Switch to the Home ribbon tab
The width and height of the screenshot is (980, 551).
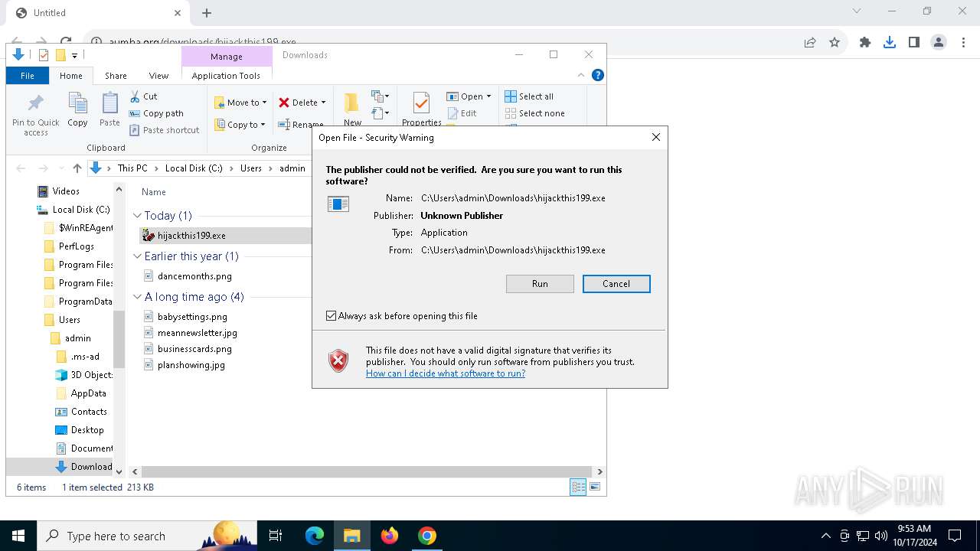pos(71,76)
